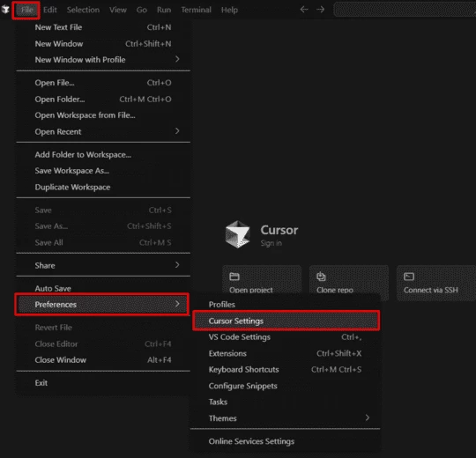Choose Duplicate Workspace
476x458 pixels.
(x=103, y=187)
